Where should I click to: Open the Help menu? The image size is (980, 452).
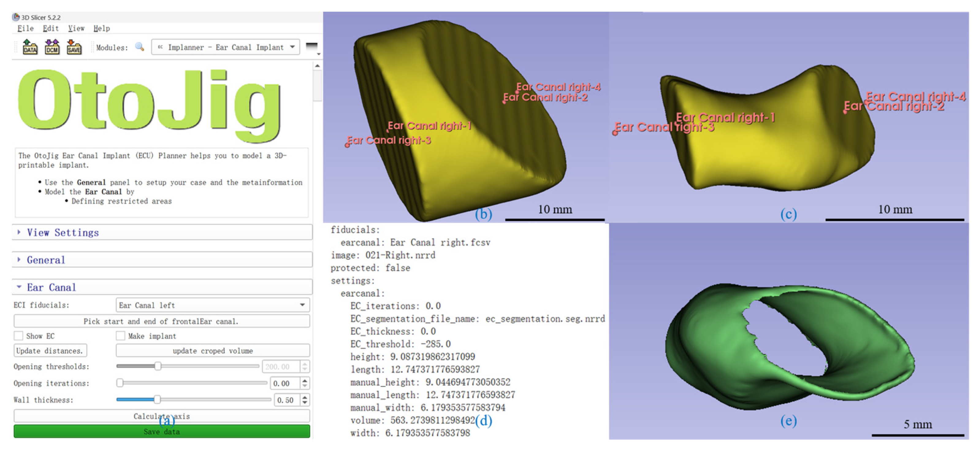coord(101,29)
